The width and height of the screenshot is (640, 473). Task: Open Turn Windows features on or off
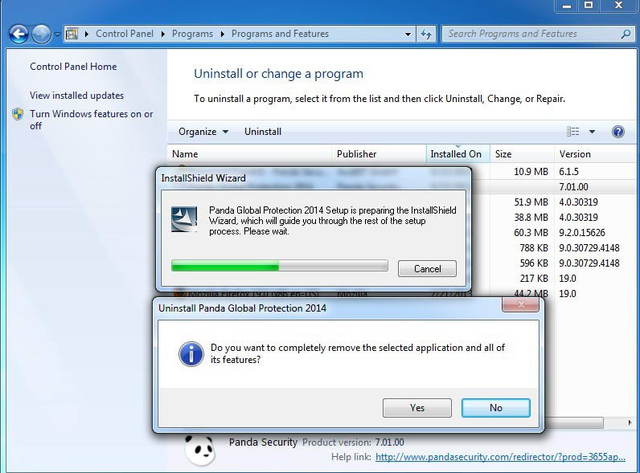(x=91, y=120)
